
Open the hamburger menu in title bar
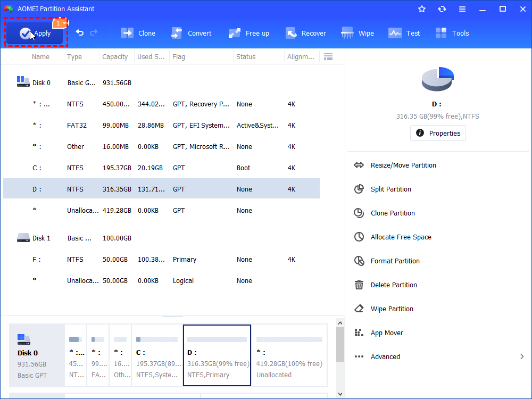[462, 9]
